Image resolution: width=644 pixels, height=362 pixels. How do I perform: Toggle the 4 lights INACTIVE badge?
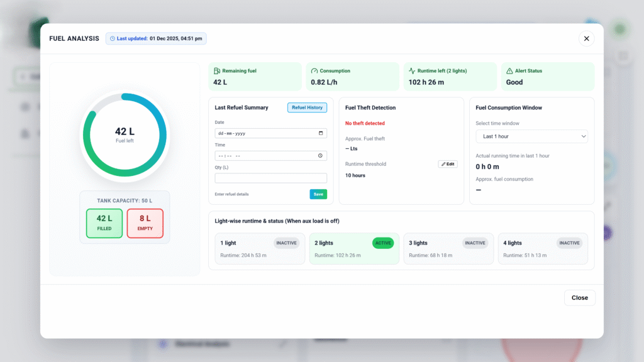pyautogui.click(x=569, y=243)
